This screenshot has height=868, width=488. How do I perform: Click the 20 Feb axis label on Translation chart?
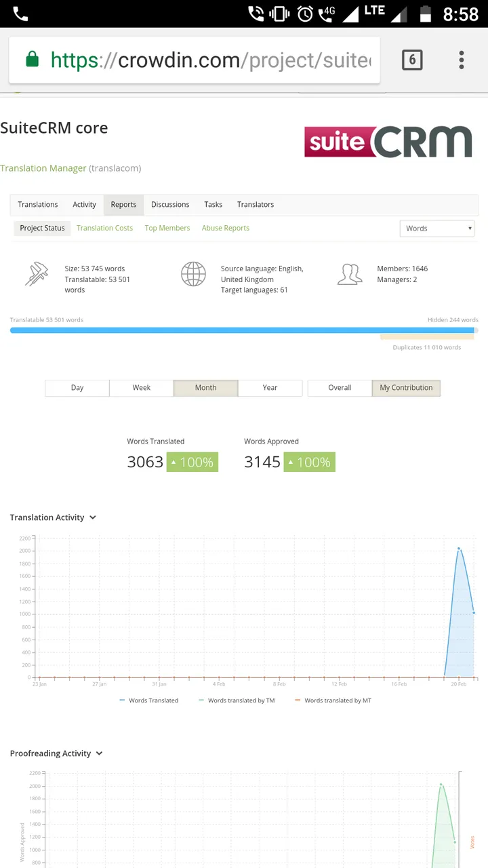459,684
